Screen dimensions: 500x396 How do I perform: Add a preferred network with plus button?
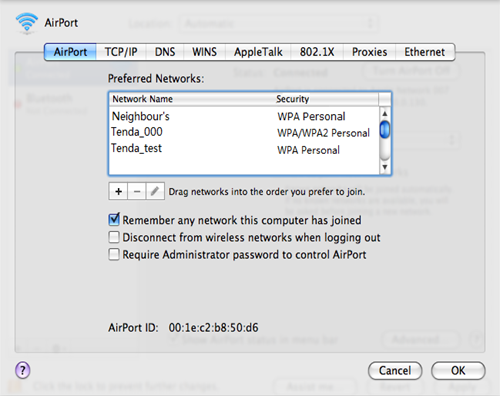click(x=118, y=191)
